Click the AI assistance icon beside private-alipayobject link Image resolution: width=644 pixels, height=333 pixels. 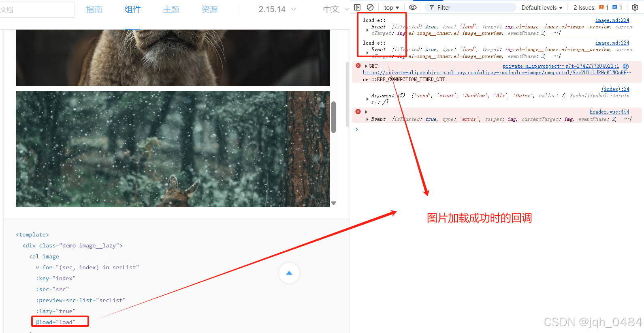(626, 66)
